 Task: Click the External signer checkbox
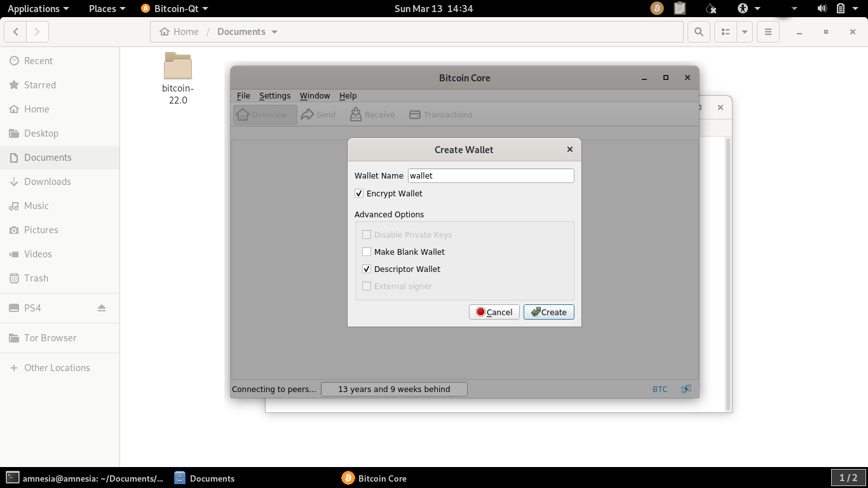367,286
